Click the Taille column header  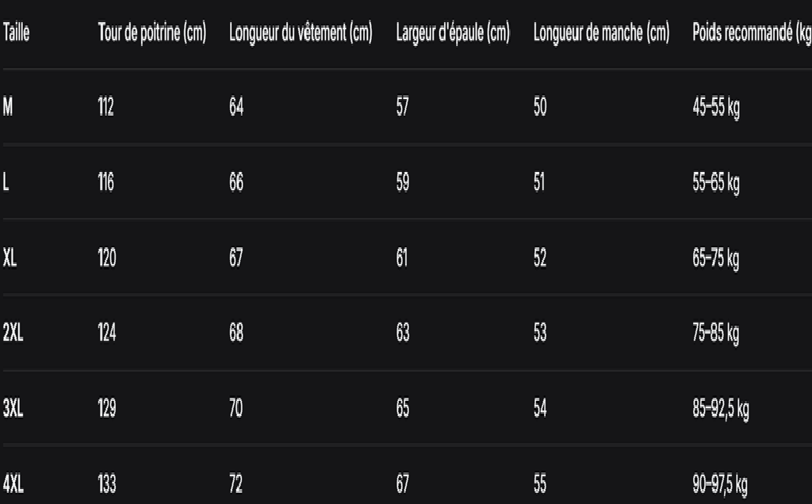click(16, 32)
